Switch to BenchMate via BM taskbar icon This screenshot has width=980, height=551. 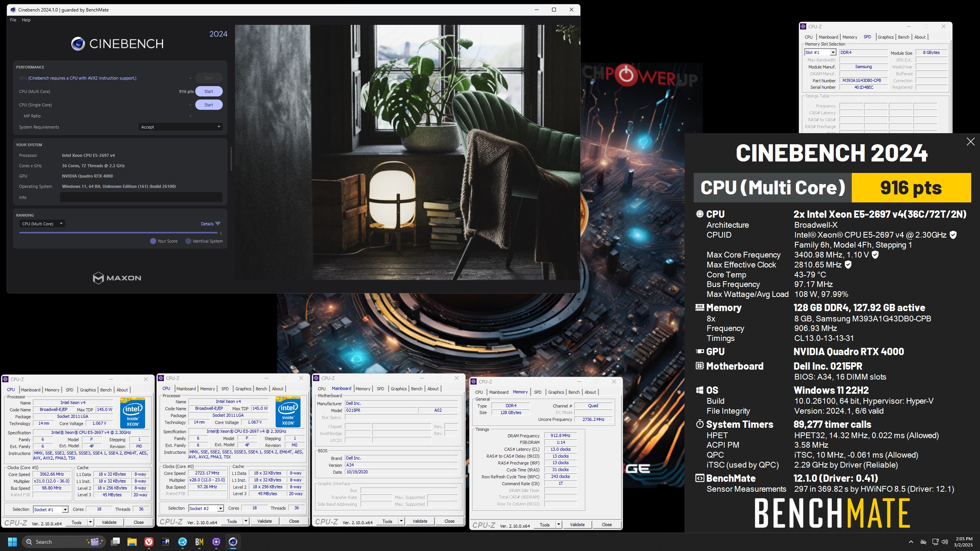199,542
